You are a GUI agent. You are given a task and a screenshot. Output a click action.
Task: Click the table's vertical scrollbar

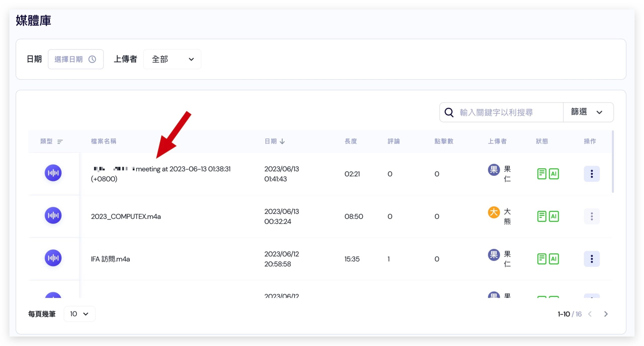pyautogui.click(x=613, y=161)
